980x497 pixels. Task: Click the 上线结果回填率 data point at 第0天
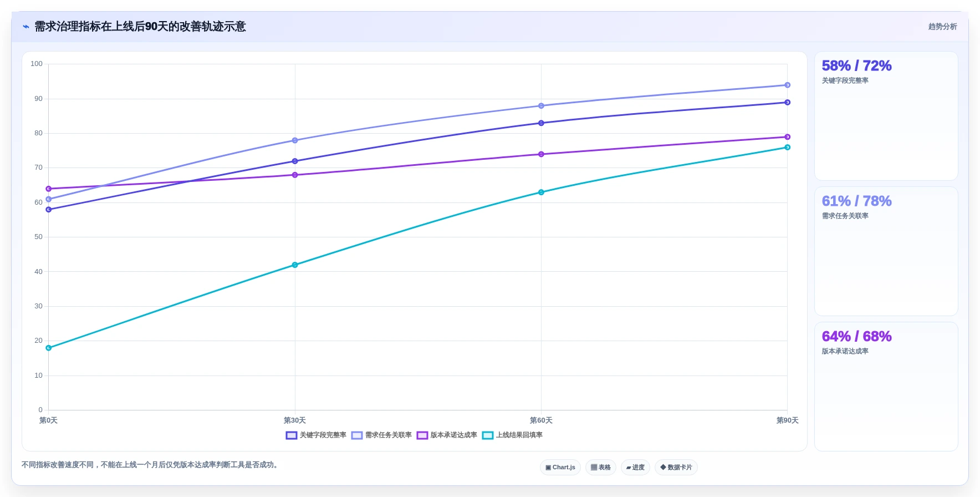click(x=49, y=348)
